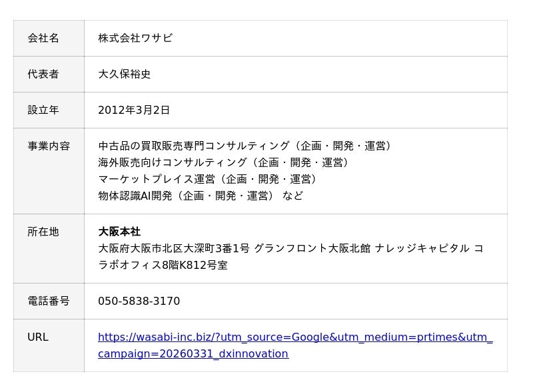This screenshot has width=533, height=392.
Task: Select the 物体認識AI開発 line
Action: pos(200,196)
